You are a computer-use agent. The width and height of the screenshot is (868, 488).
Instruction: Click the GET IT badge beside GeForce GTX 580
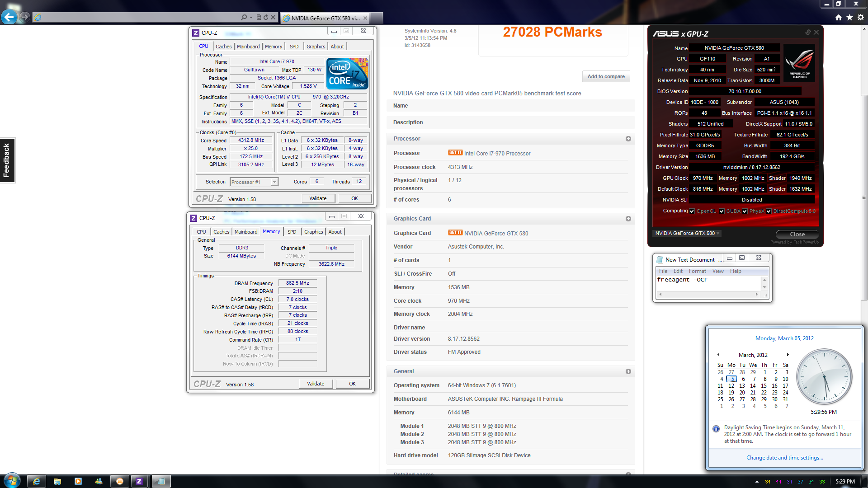click(455, 233)
